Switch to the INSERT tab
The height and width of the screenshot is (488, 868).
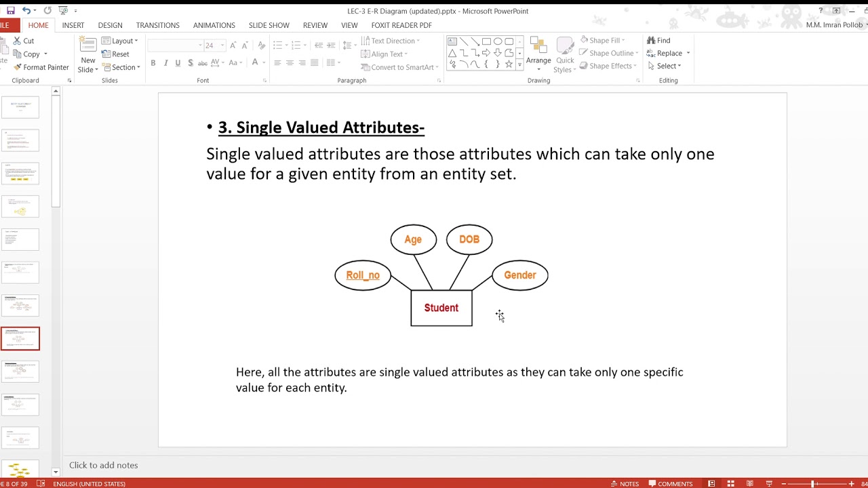tap(73, 25)
